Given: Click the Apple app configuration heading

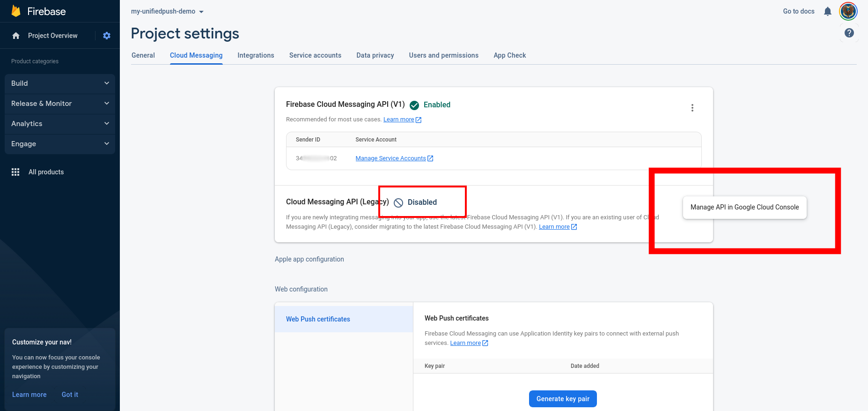Looking at the screenshot, I should [x=309, y=259].
